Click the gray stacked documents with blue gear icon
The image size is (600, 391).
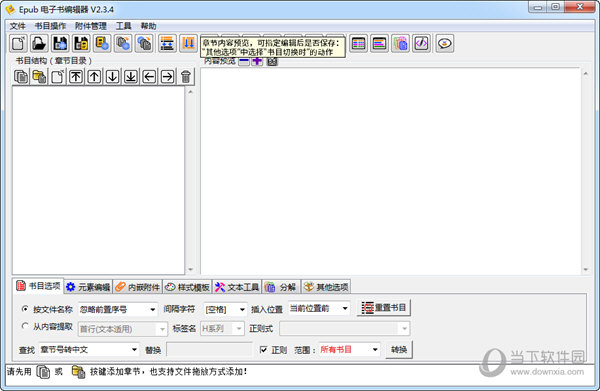tap(144, 43)
